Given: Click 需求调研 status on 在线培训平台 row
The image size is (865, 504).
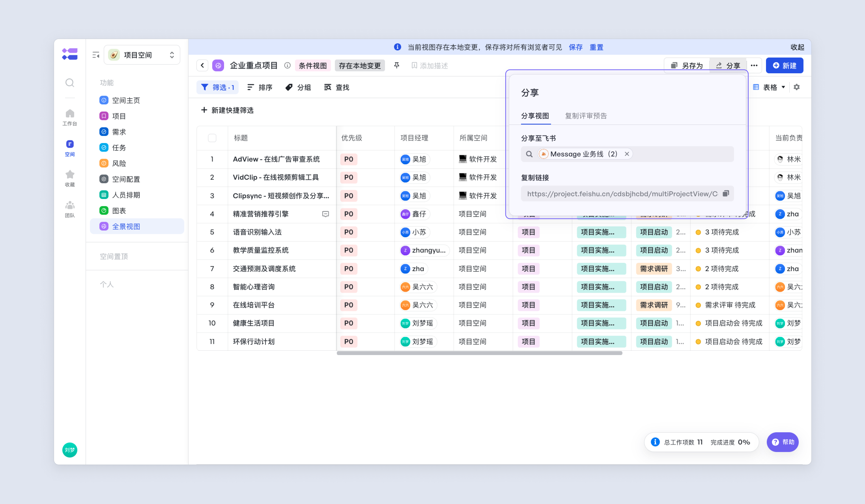Looking at the screenshot, I should (x=654, y=305).
